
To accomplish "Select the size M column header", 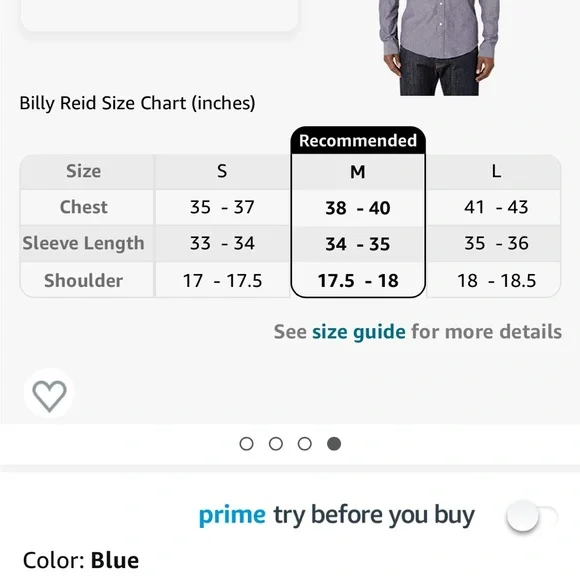I will [358, 172].
